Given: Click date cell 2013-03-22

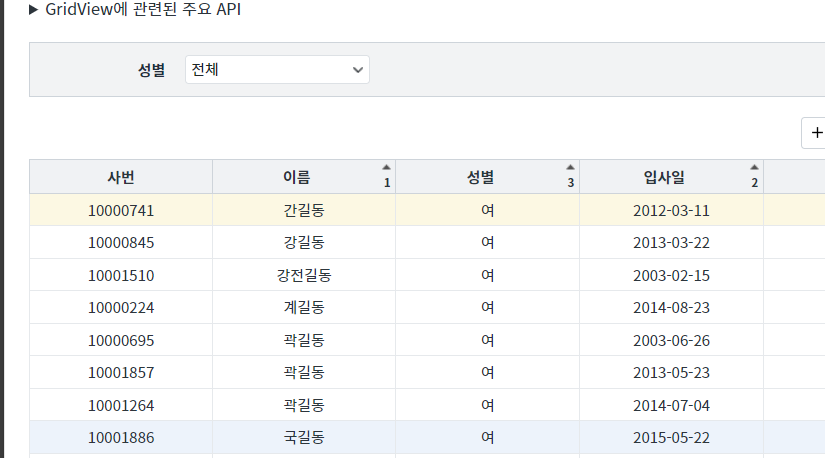Looking at the screenshot, I should click(671, 243).
